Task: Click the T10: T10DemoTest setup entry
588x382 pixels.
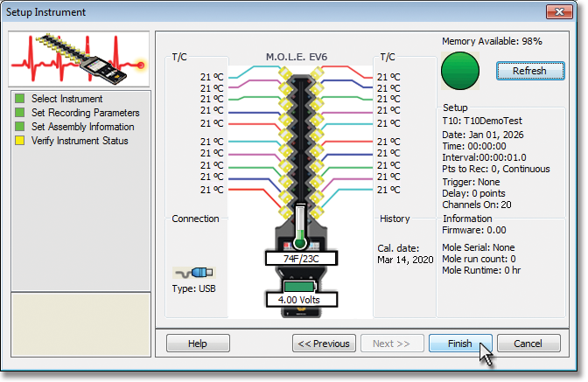Action: pyautogui.click(x=482, y=121)
